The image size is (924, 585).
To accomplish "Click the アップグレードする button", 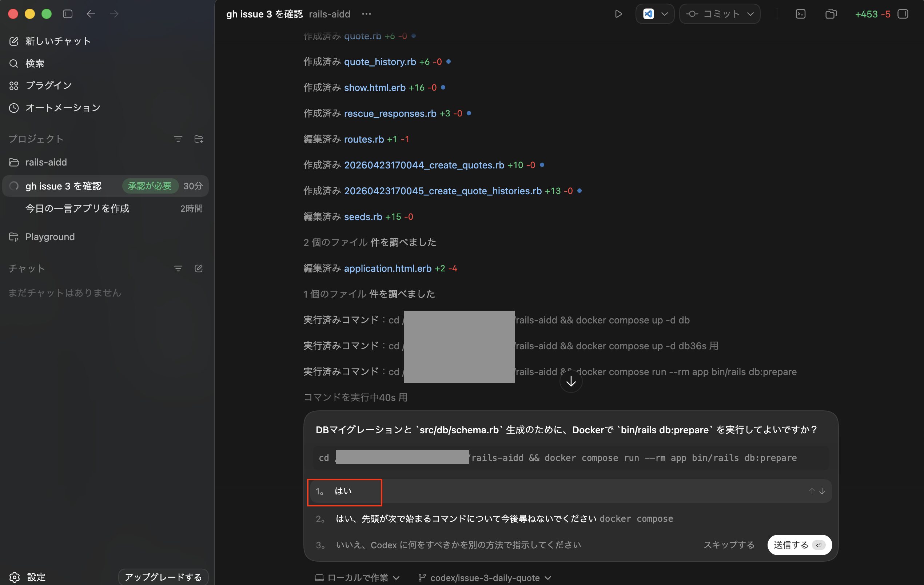I will pyautogui.click(x=163, y=577).
